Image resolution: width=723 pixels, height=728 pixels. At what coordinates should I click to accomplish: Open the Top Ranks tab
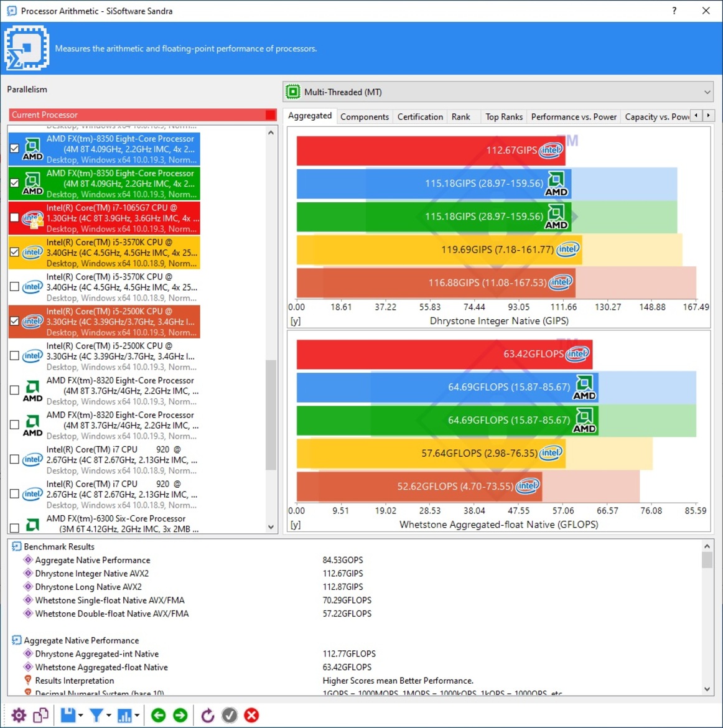click(x=504, y=117)
